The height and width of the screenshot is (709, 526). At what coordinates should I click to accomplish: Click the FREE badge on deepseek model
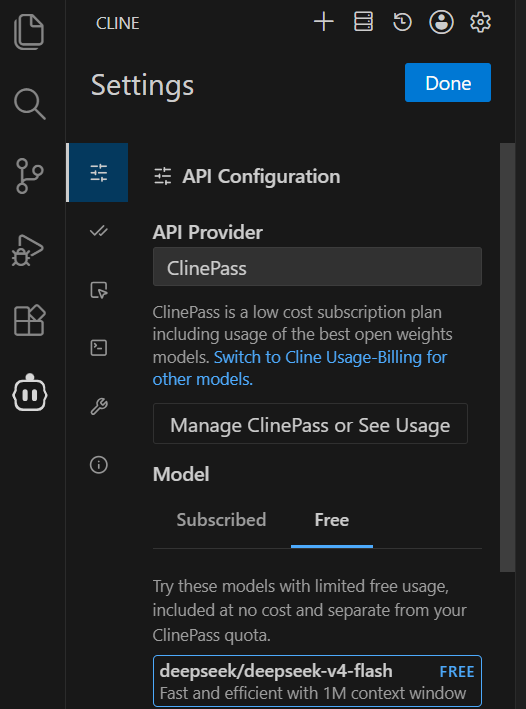(x=457, y=671)
